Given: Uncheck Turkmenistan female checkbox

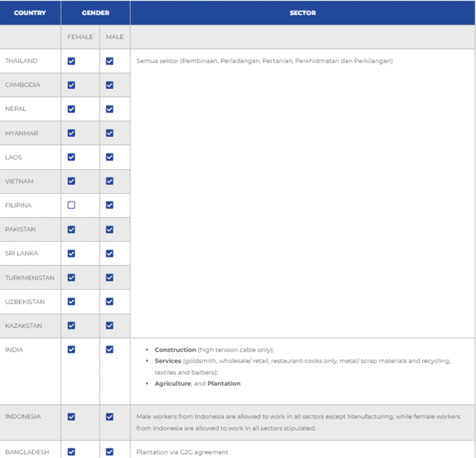Looking at the screenshot, I should click(x=71, y=277).
